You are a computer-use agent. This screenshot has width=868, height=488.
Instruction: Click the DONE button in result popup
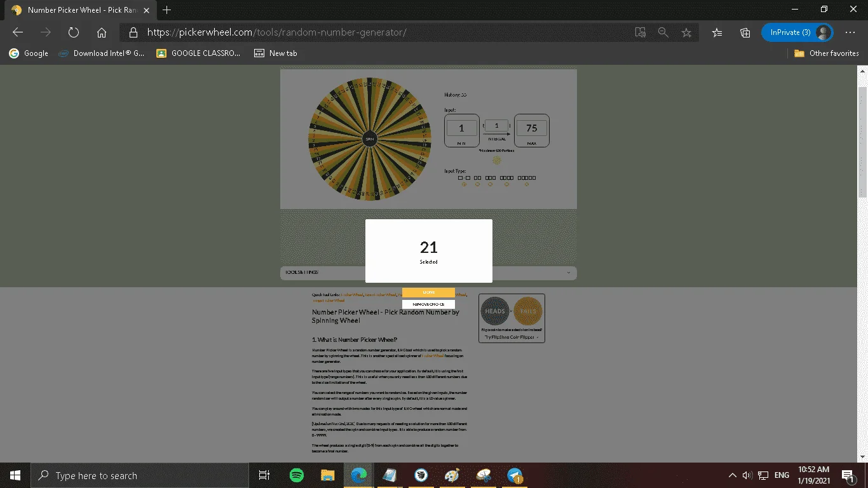coord(428,292)
